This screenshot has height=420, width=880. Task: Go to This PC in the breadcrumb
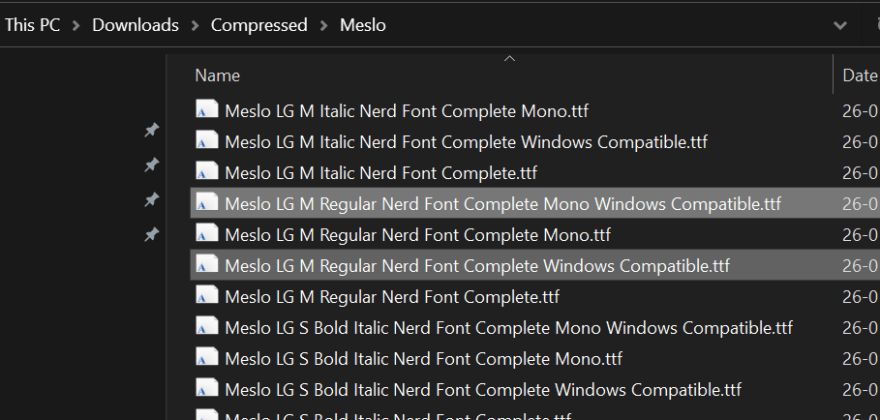coord(32,25)
